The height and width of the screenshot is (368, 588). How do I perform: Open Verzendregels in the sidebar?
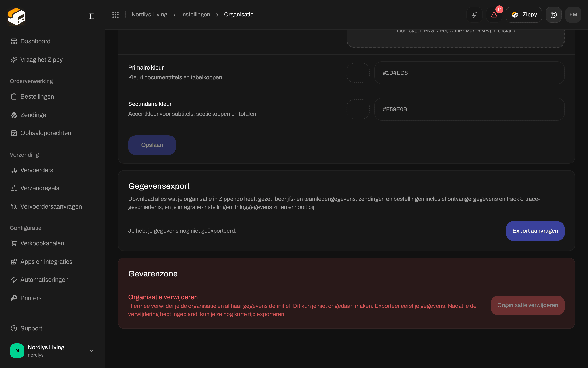click(52, 188)
